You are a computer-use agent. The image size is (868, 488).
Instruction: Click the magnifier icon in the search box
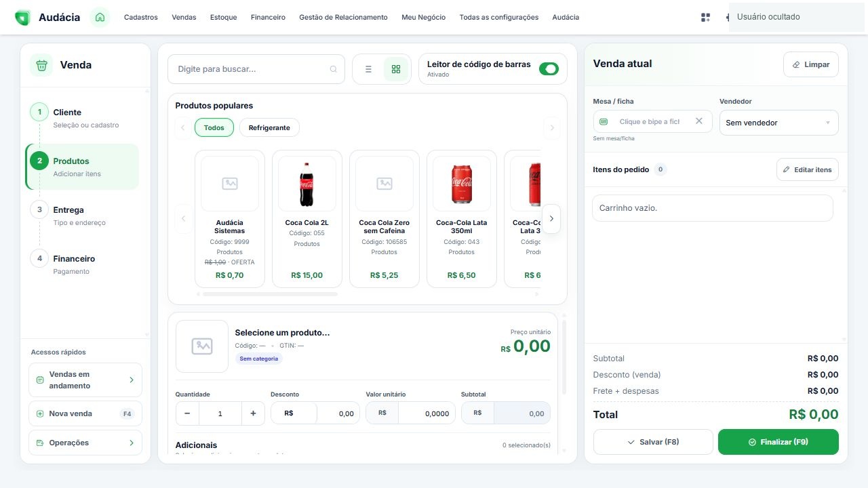coord(333,69)
